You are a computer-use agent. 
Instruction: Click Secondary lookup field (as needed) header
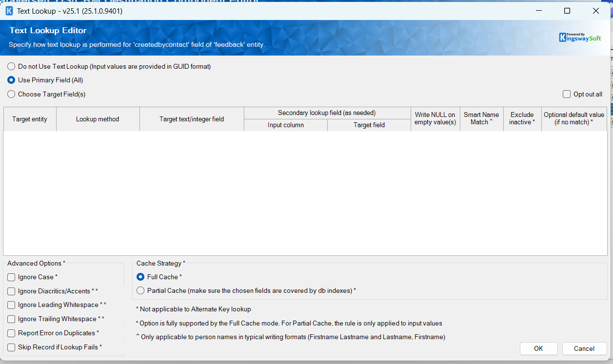coord(327,113)
